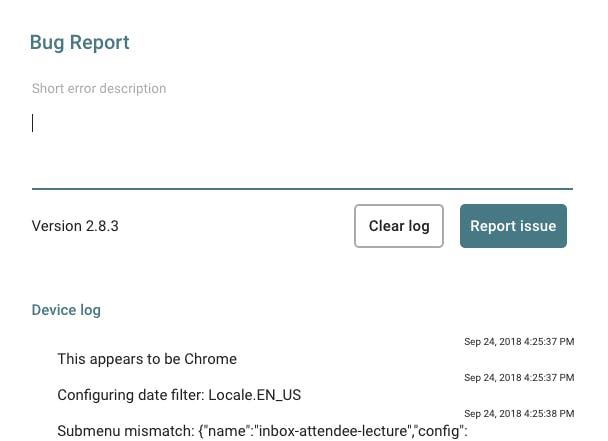
Task: Click the timestamp above the Chrome log entry
Action: [519, 342]
